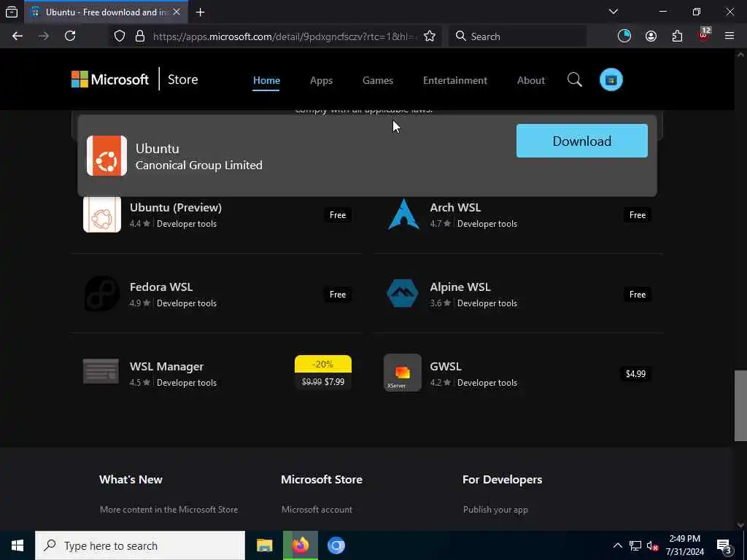Bookmark this page with the star
Image resolution: width=747 pixels, height=560 pixels.
[430, 36]
